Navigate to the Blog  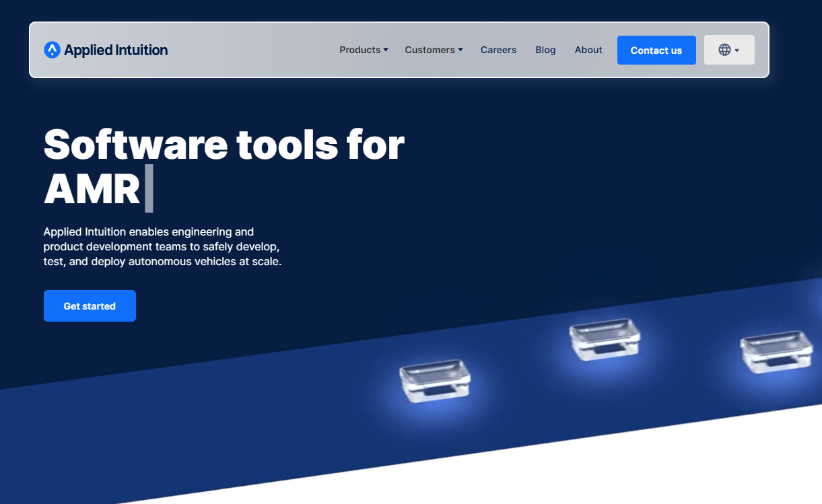[545, 50]
